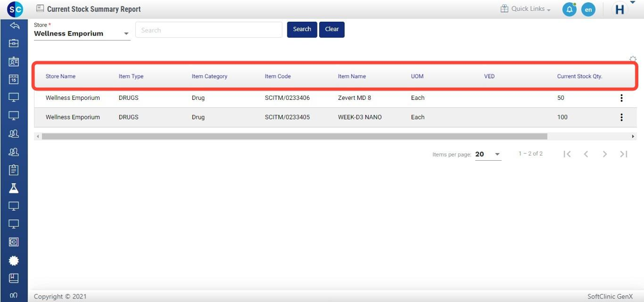Open the clipboard icon in sidebar
This screenshot has height=302, width=644.
pos(14,170)
